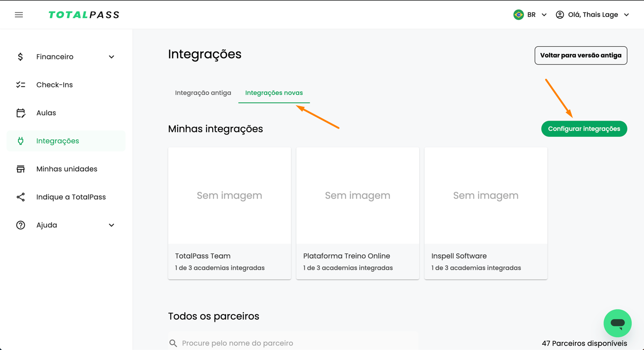Viewport: 644px width, 350px height.
Task: Click the 47 Parceiros disponíveis text
Action: tap(584, 343)
